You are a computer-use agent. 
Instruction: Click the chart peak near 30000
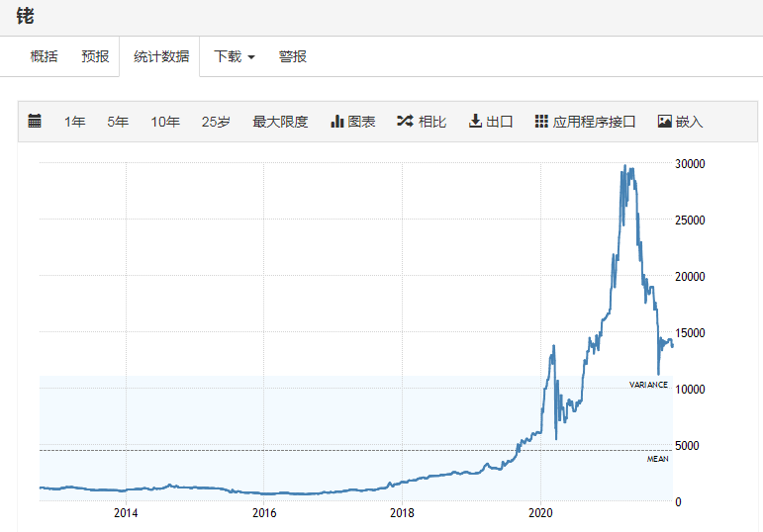[x=624, y=166]
